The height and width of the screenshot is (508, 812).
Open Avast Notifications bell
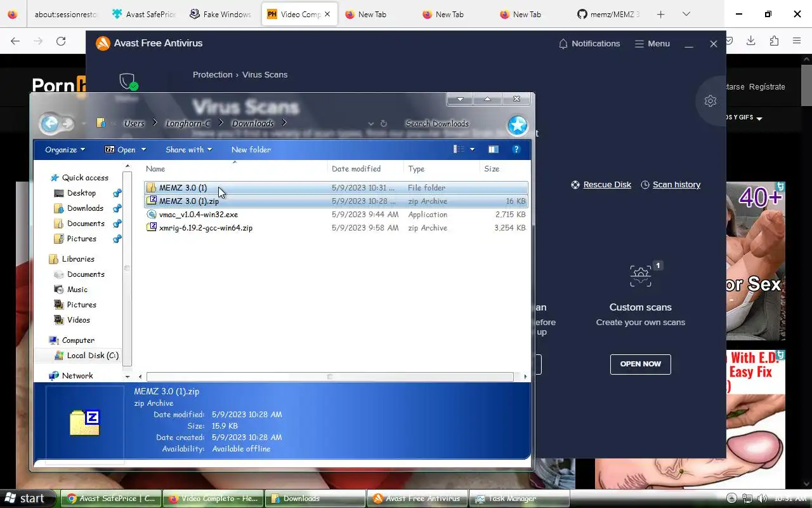click(x=589, y=44)
